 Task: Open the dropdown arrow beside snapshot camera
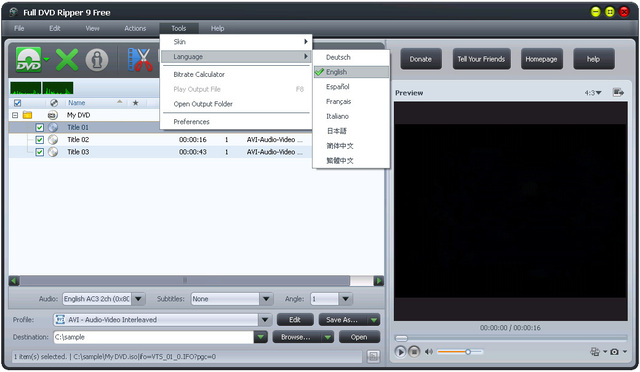625,352
